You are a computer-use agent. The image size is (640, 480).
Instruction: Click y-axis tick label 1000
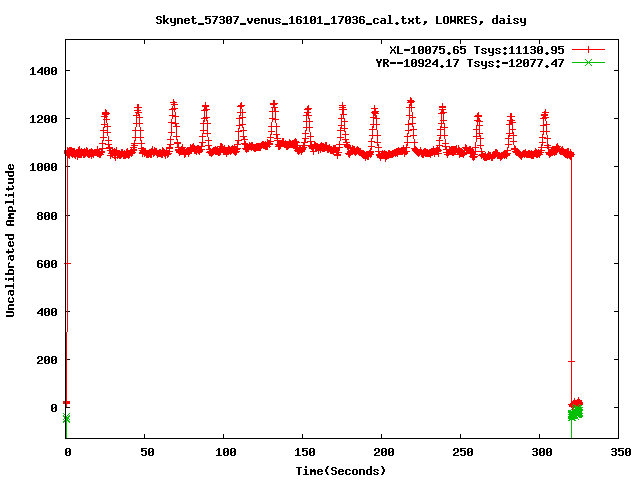tap(43, 167)
